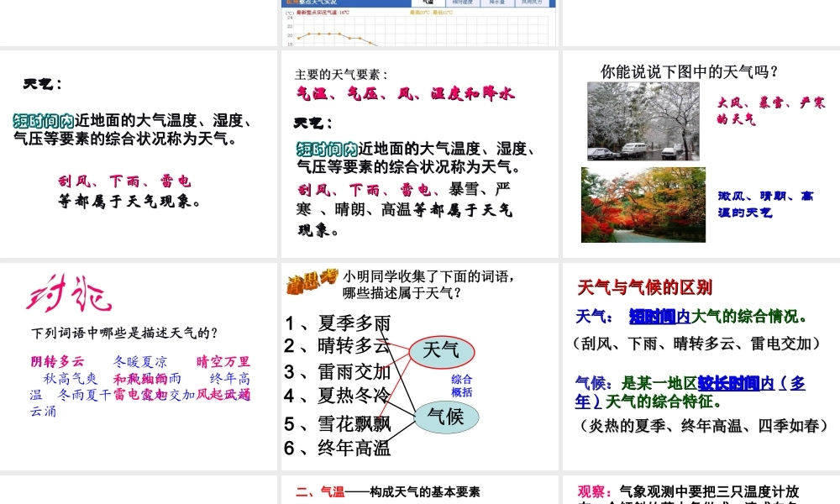Click the line "主要的天气要素："
Screen dimensions: 840x504
[x=341, y=75]
